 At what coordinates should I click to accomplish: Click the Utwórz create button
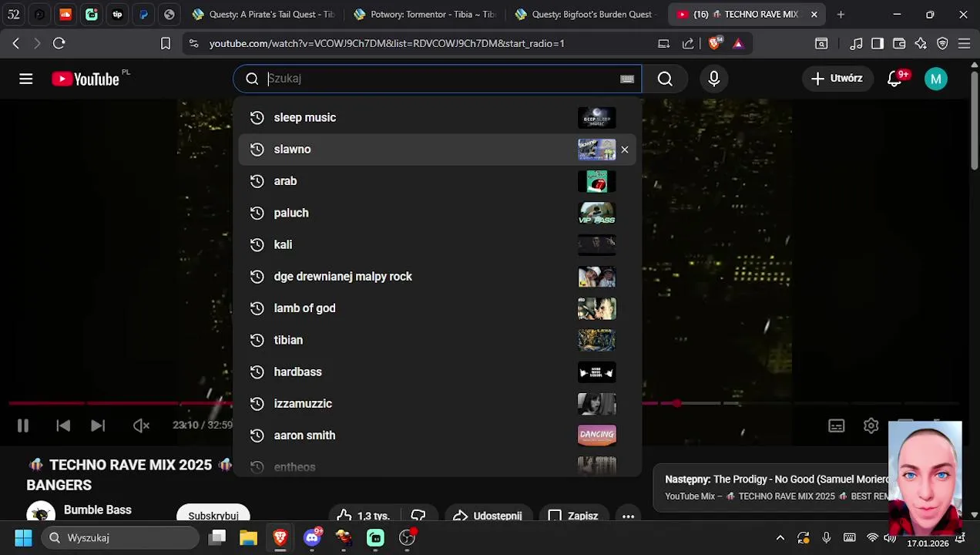tap(837, 79)
